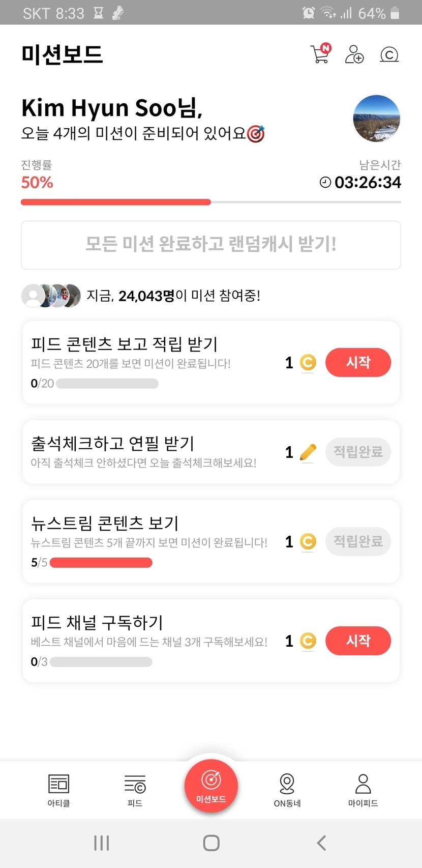Viewport: 422px width, 868px height.
Task: Open the ON동네 tab
Action: tap(287, 790)
